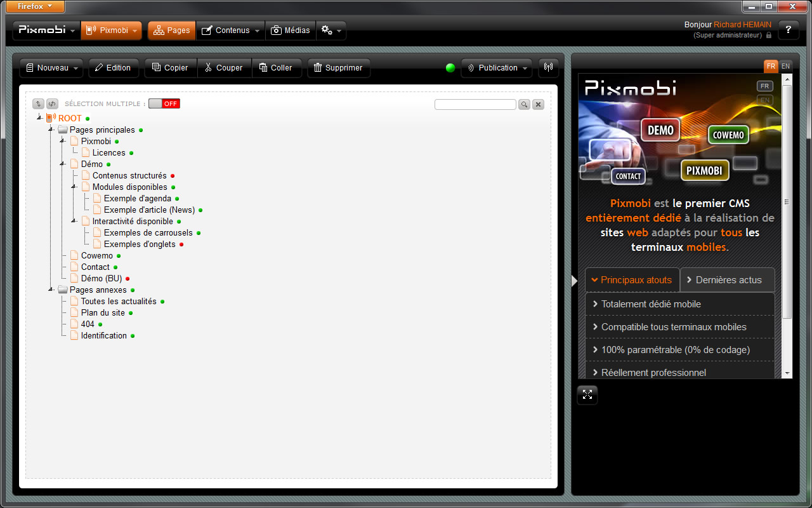Select the Identification page
Viewport: 812px width, 508px height.
pos(104,335)
